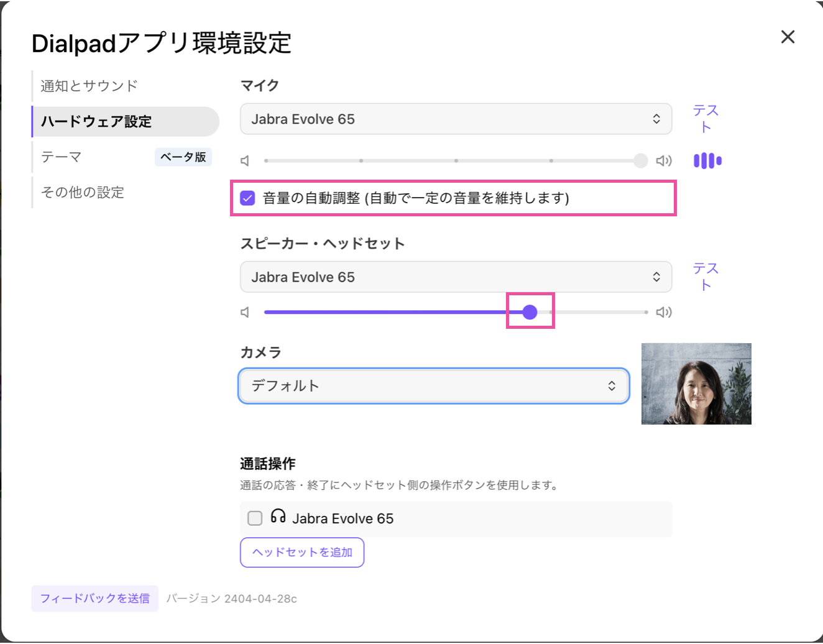The width and height of the screenshot is (823, 644).
Task: Enable the Jabra Evolve 65 call control checkbox
Action: click(255, 518)
